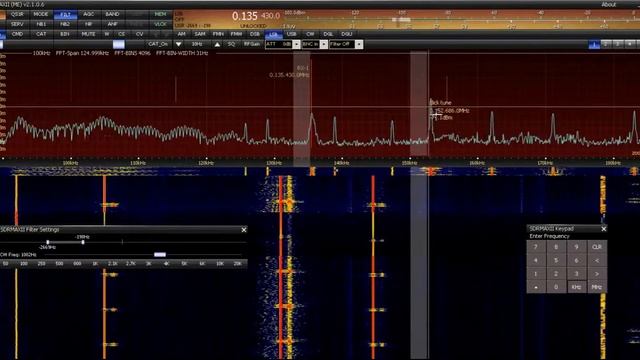The height and width of the screenshot is (360, 640).
Task: Click keypad digit 7
Action: 536,247
